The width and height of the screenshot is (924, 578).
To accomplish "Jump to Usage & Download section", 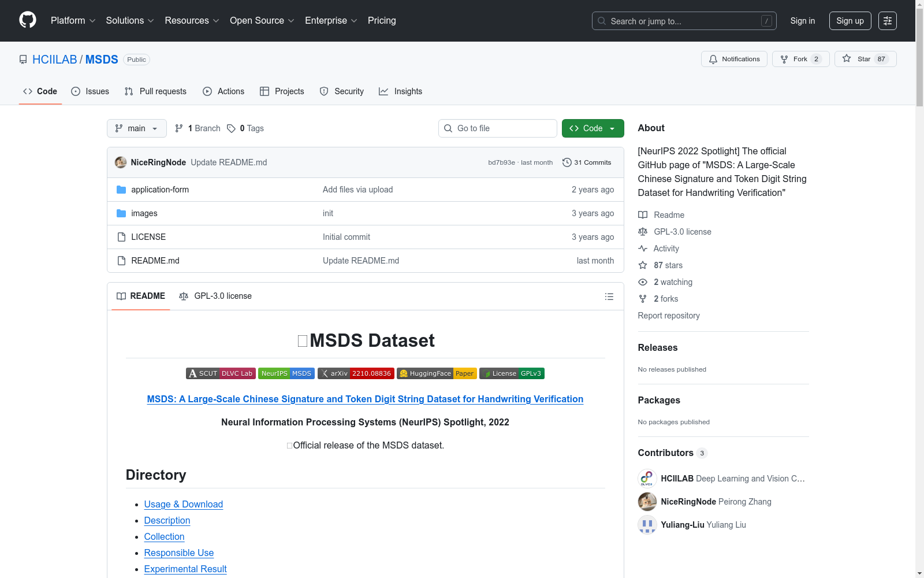I will click(x=184, y=504).
